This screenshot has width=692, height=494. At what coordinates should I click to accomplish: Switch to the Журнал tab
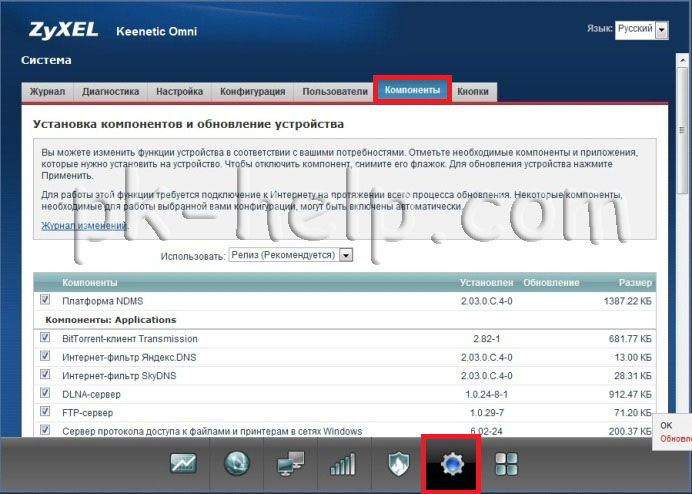click(47, 92)
